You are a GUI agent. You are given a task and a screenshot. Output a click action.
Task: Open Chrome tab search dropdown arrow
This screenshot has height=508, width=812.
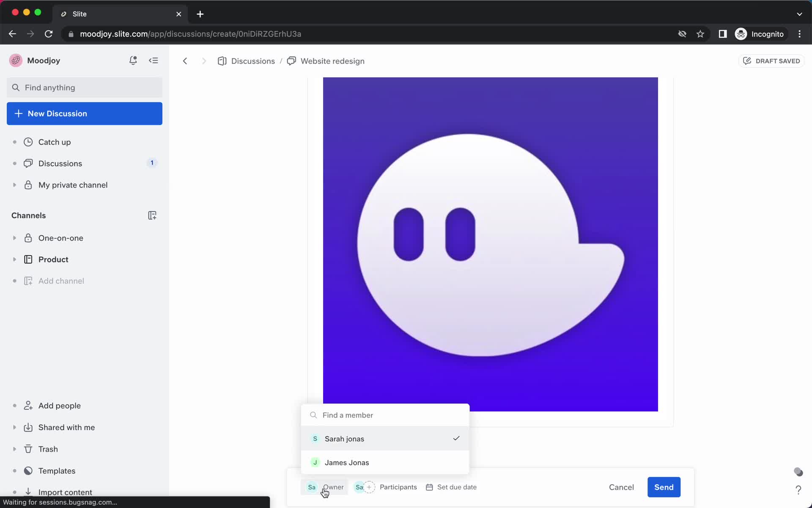(799, 14)
